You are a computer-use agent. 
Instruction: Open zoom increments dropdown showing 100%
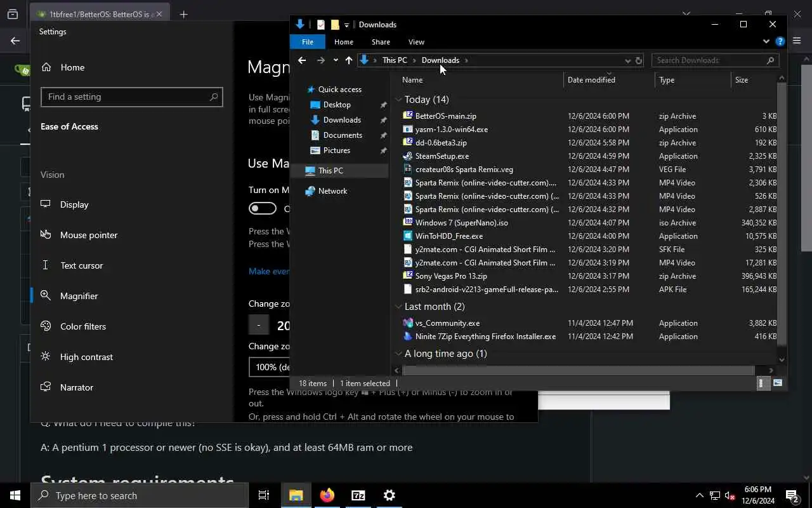pyautogui.click(x=269, y=367)
